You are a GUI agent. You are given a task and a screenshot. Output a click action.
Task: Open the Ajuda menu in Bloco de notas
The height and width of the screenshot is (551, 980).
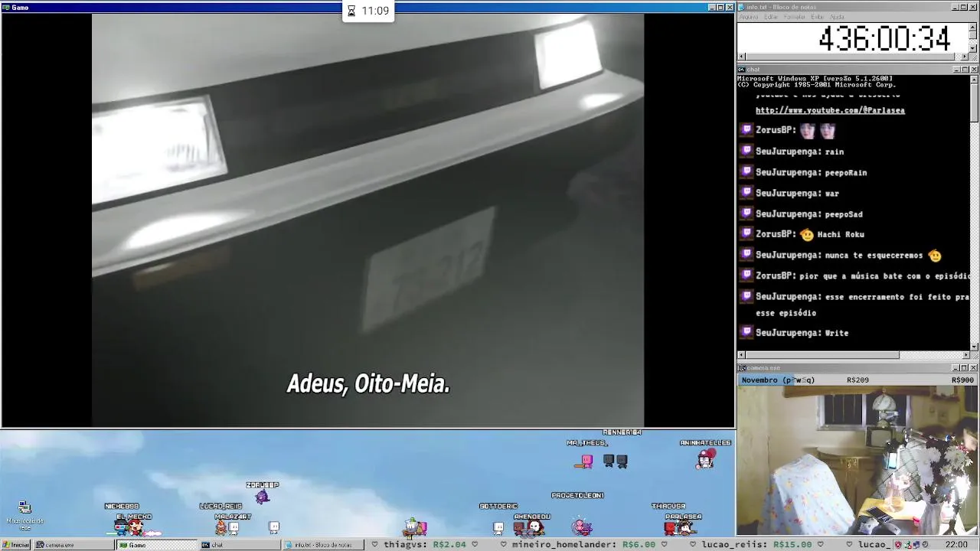pos(838,17)
